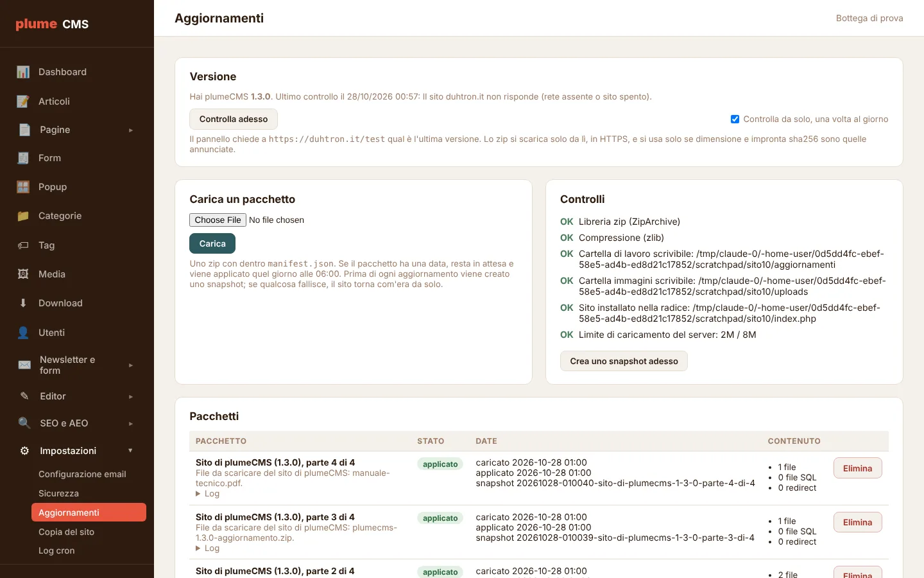924x578 pixels.
Task: Expand the Newsletter e form submenu arrow
Action: pyautogui.click(x=131, y=365)
